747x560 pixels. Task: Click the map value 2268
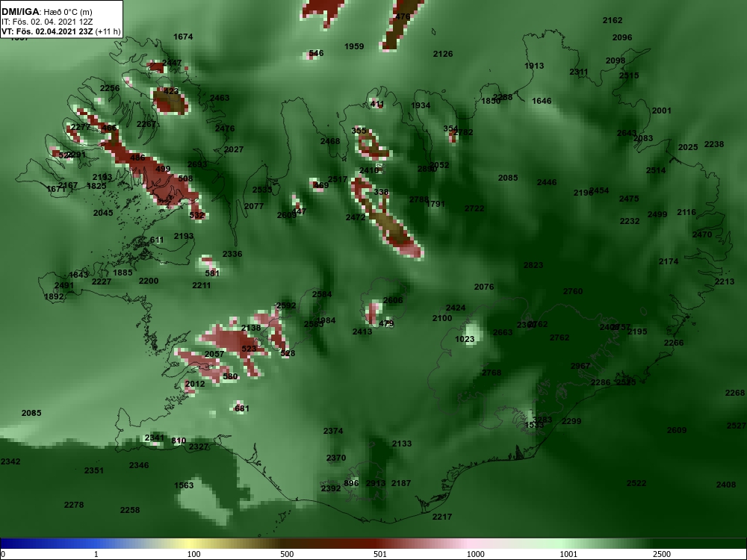(734, 393)
